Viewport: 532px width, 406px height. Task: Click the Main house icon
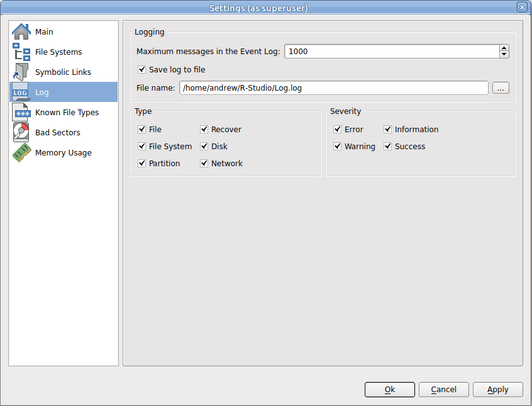21,32
